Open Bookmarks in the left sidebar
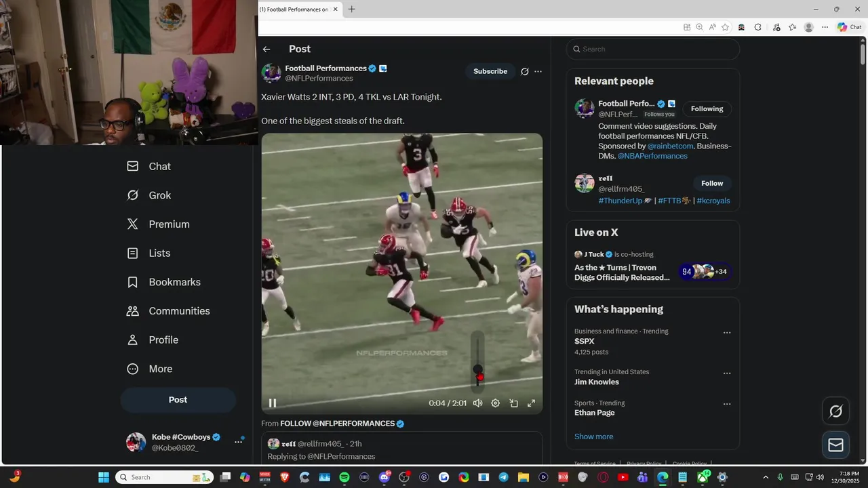Image resolution: width=868 pixels, height=488 pixels. 163,282
